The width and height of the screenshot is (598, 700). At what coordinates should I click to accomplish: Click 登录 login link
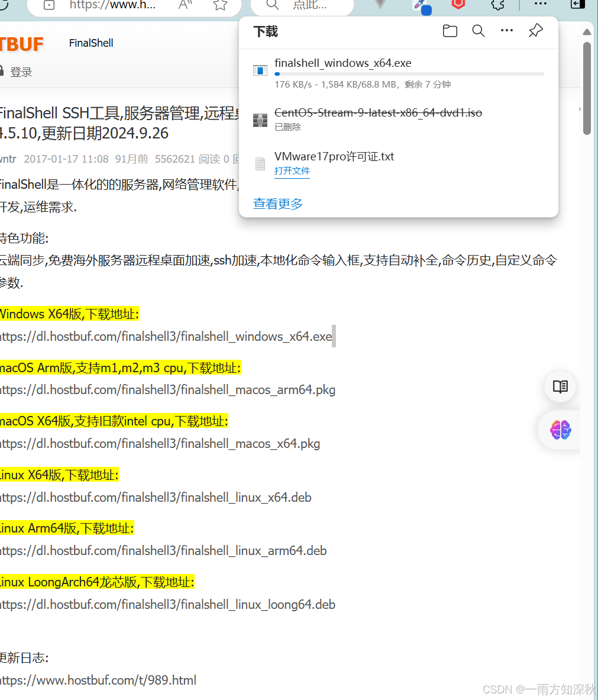coord(21,72)
